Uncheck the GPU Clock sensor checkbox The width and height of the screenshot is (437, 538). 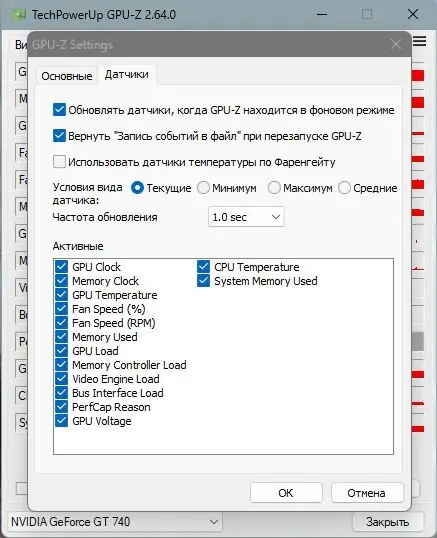[61, 267]
